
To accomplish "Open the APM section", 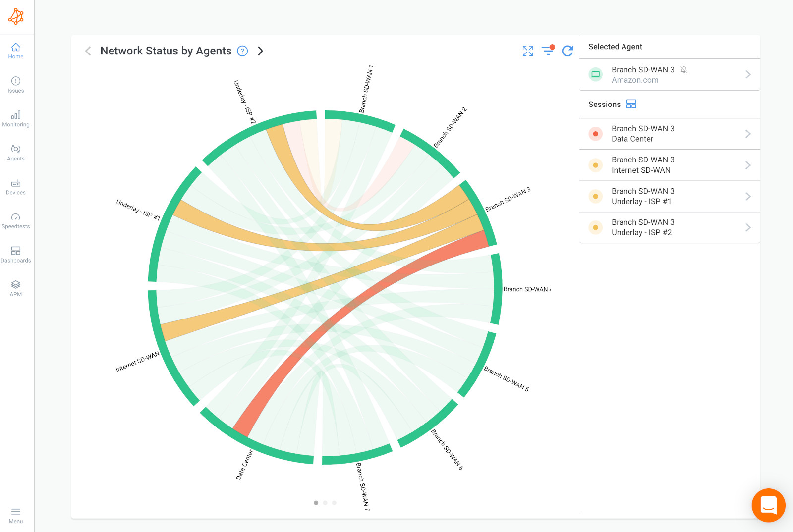I will [x=16, y=288].
